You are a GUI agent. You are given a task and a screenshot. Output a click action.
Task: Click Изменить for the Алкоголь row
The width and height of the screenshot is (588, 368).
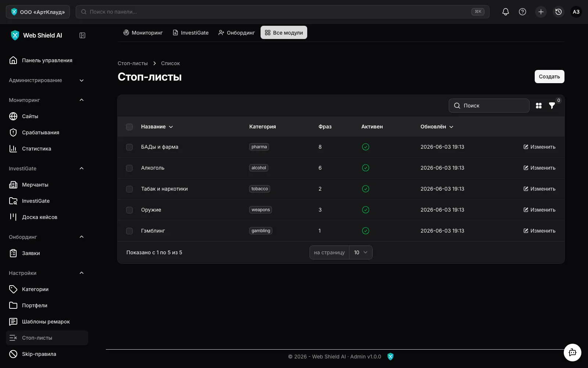(539, 168)
